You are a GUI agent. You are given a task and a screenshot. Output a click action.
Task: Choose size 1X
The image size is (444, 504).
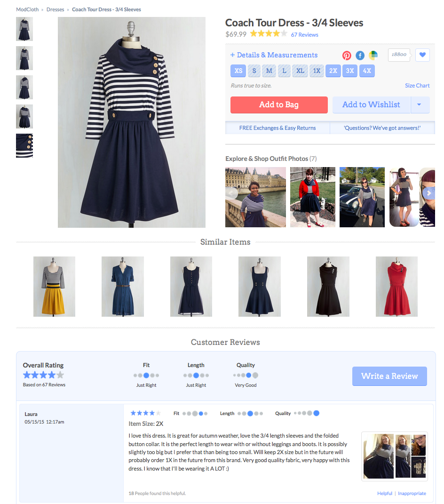tap(317, 71)
